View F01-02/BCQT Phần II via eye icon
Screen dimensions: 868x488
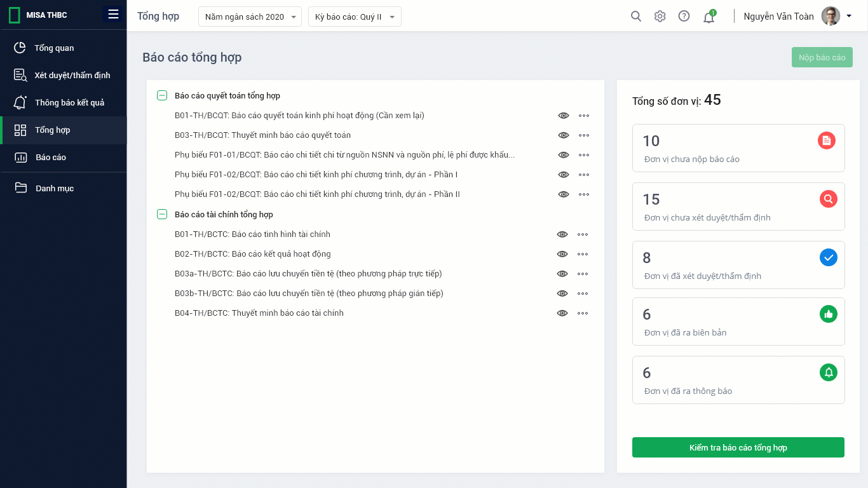click(563, 194)
